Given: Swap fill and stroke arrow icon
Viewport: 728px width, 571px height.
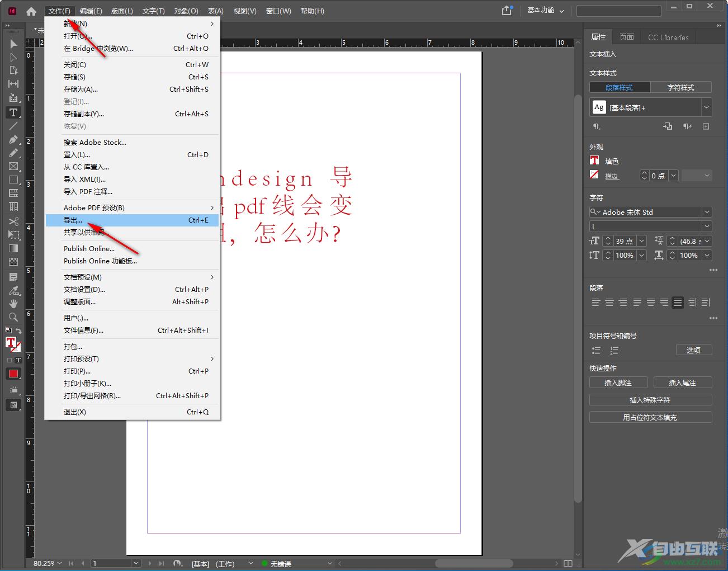Looking at the screenshot, I should [x=18, y=331].
